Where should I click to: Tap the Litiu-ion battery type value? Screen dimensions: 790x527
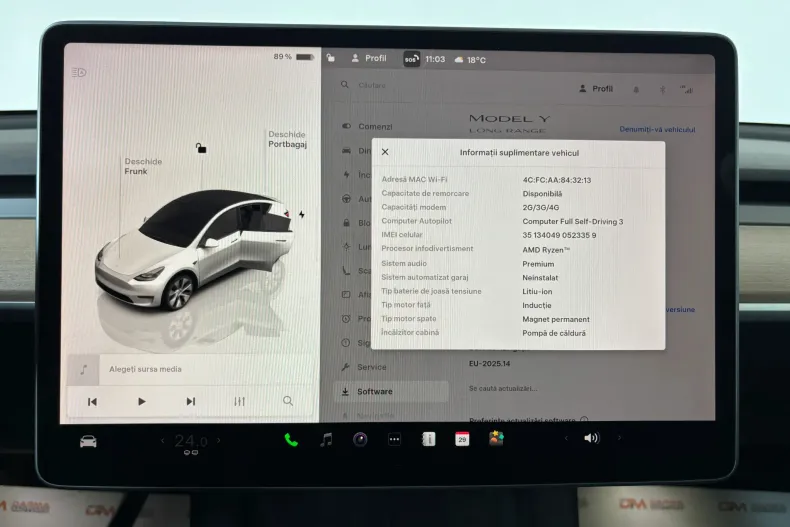click(537, 292)
